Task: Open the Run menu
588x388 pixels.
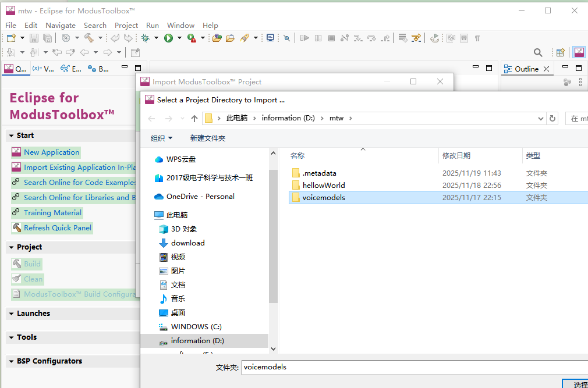Action: 153,26
